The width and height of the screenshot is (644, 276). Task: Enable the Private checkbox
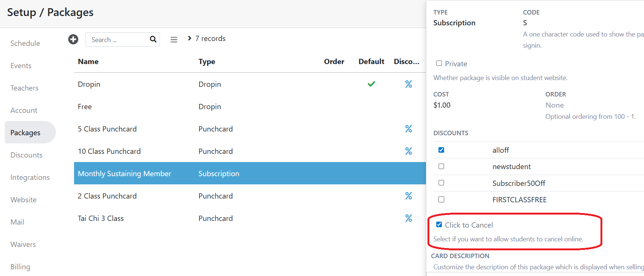439,63
